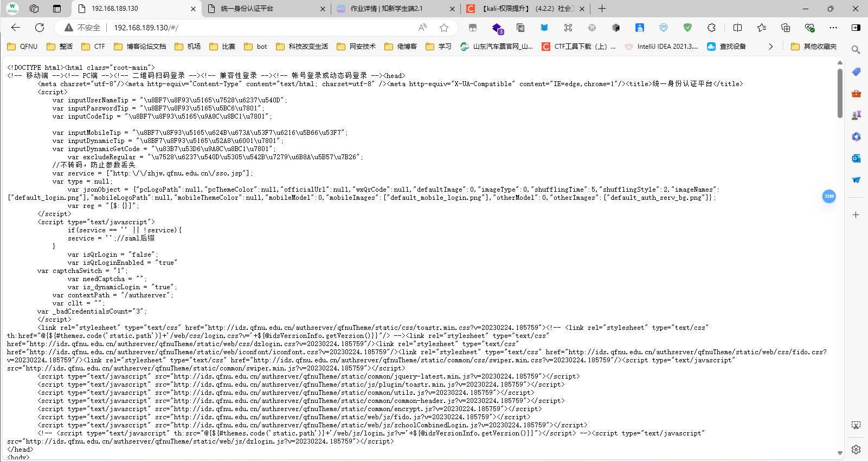The image size is (868, 462).
Task: Click the refresh page icon
Action: tap(40, 28)
